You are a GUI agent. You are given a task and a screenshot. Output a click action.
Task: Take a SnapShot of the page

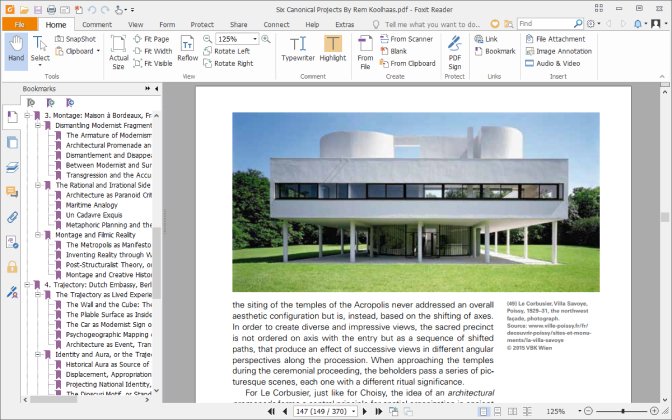[75, 39]
